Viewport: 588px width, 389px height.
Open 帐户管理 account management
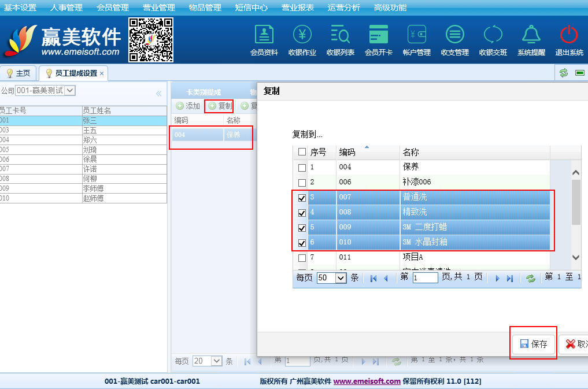pos(416,36)
